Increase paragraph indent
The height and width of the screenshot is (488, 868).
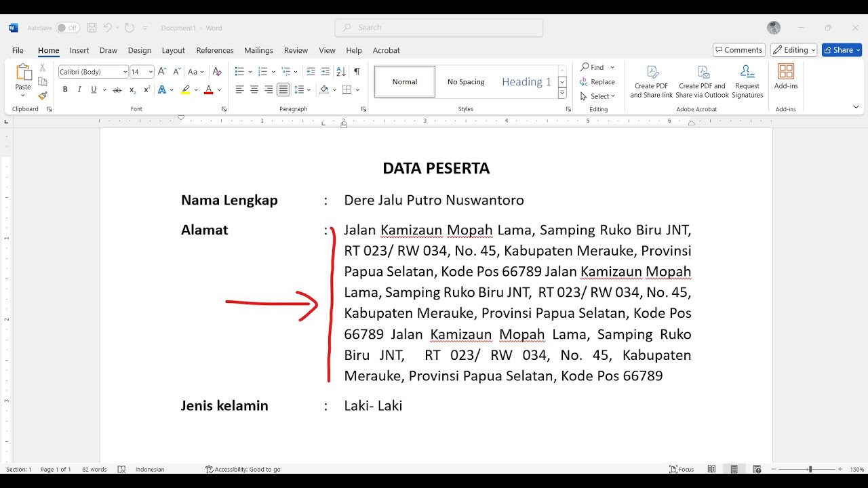[325, 71]
